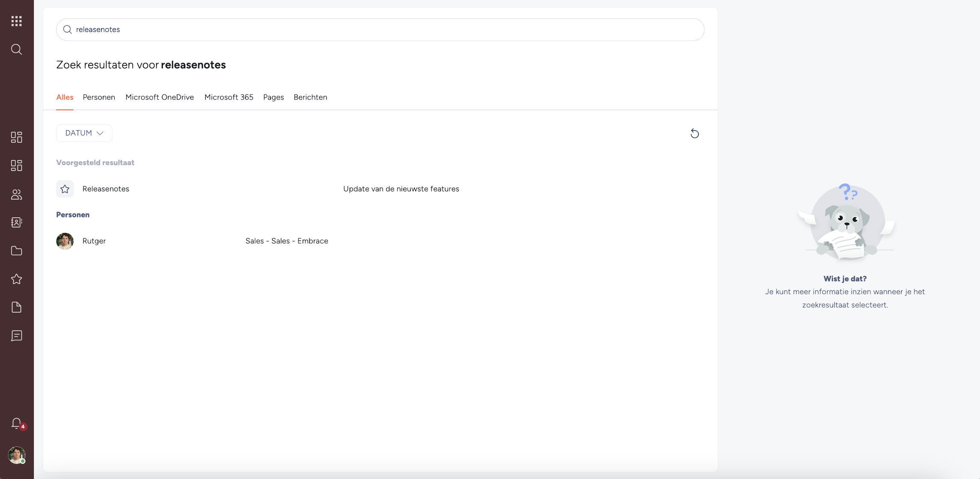Open Rutger's person result

pyautogui.click(x=380, y=241)
